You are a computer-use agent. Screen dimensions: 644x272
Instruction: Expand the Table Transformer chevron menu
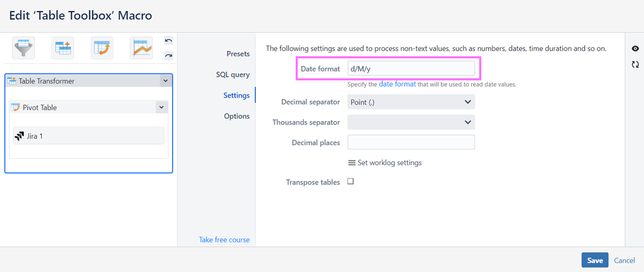pos(165,81)
